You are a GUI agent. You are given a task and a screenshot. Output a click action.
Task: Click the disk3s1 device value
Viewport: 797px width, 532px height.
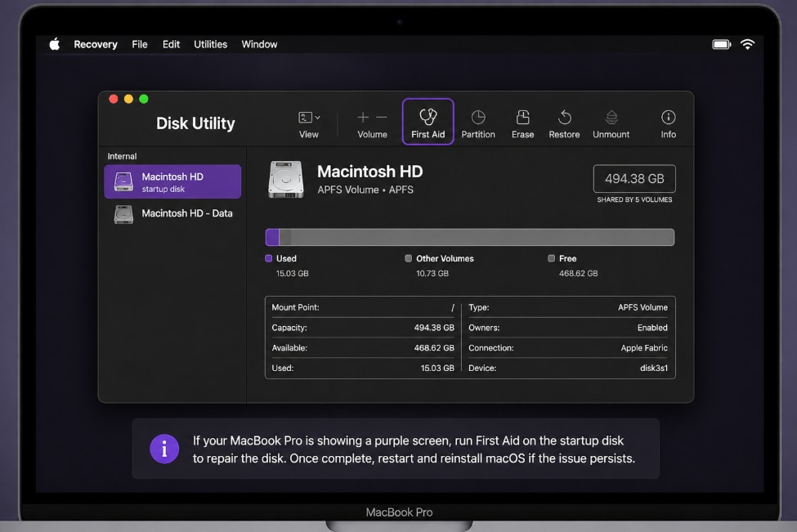point(654,368)
